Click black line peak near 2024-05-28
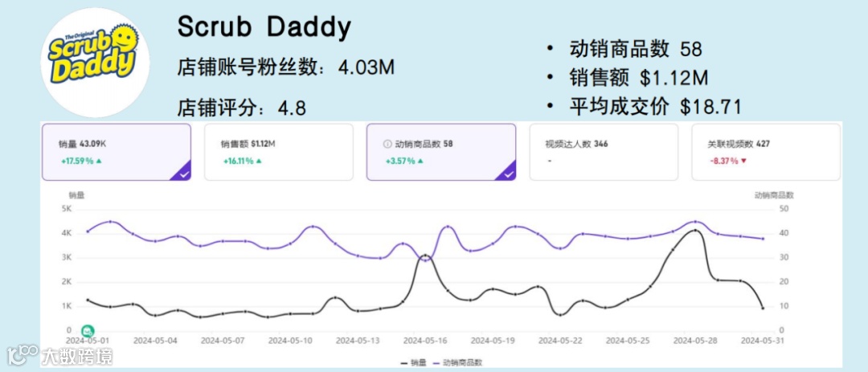The width and height of the screenshot is (868, 372). (695, 230)
